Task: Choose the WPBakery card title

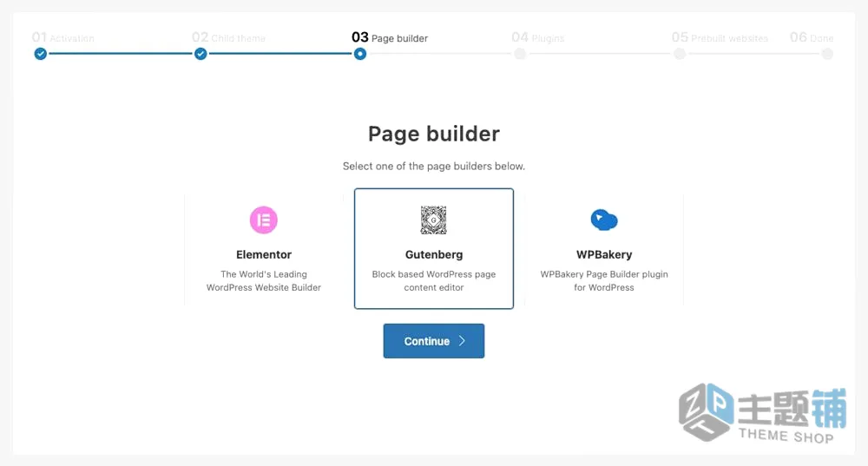Action: pyautogui.click(x=604, y=254)
